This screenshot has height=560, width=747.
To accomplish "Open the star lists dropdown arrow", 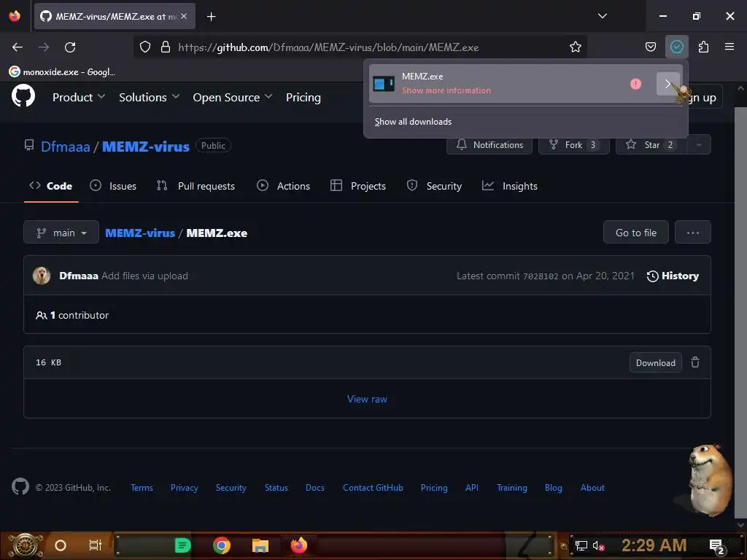I will [698, 145].
